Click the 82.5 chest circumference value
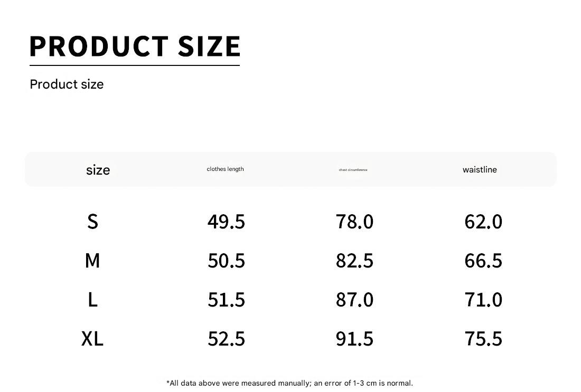The image size is (581, 392). pos(354,261)
